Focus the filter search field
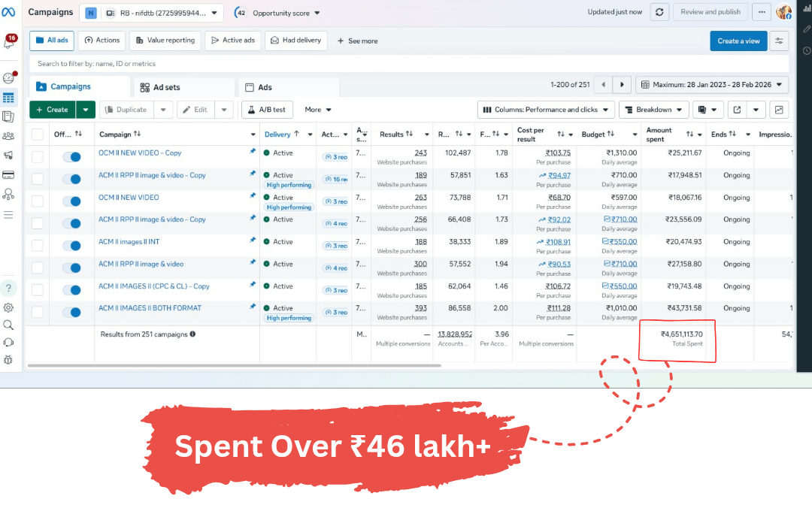Screen dimensions: 812x505 pyautogui.click(x=409, y=64)
